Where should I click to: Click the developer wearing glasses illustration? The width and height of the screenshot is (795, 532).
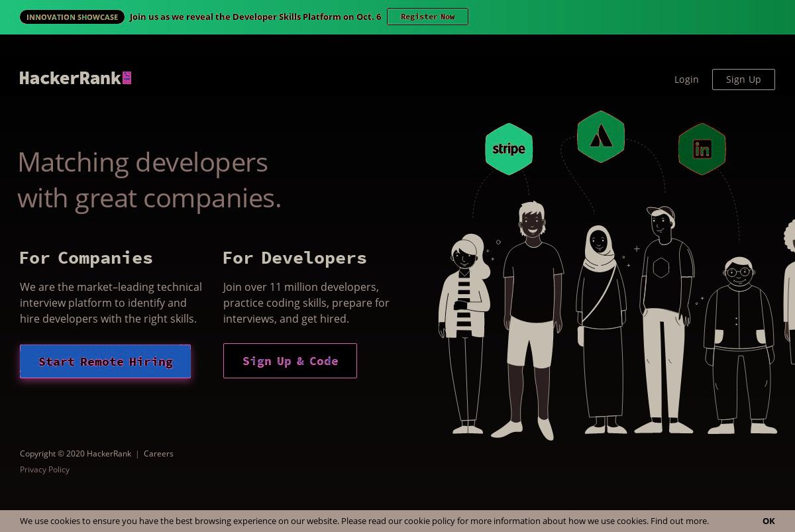(741, 345)
